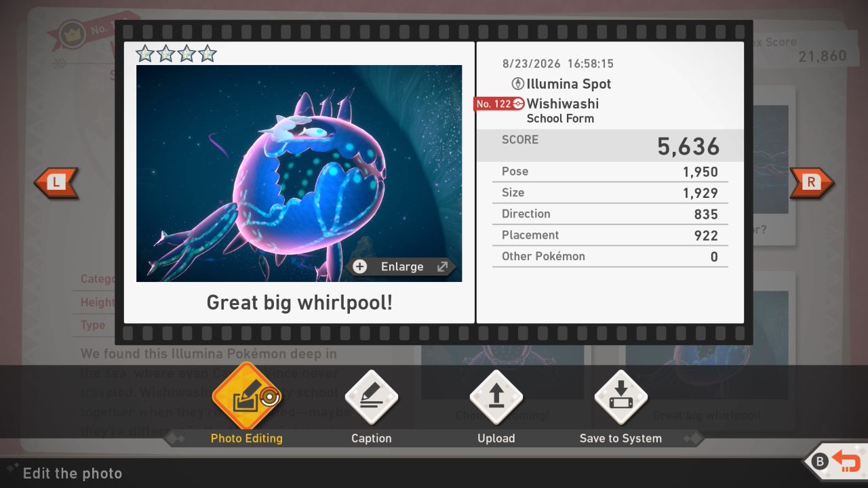This screenshot has width=868, height=488.
Task: Choose the Upload arrow icon
Action: (x=496, y=397)
